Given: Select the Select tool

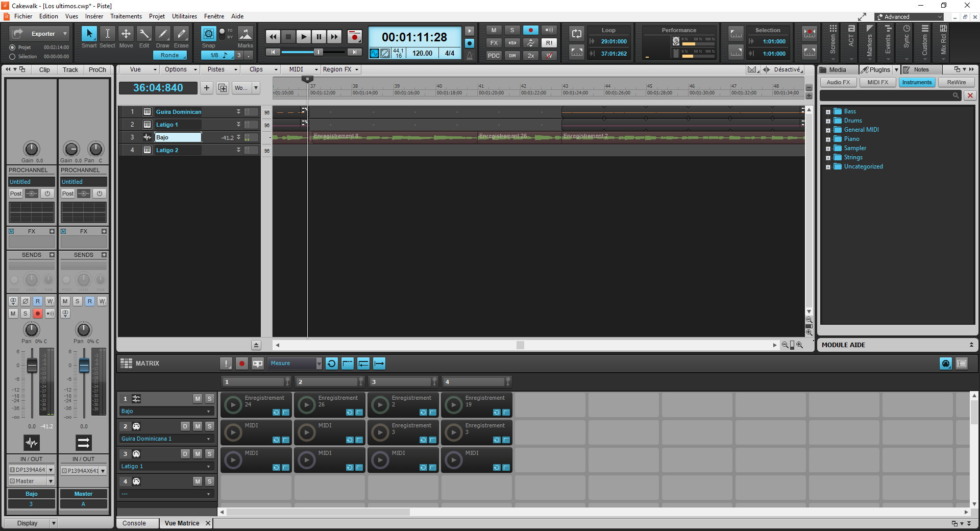Looking at the screenshot, I should click(107, 34).
